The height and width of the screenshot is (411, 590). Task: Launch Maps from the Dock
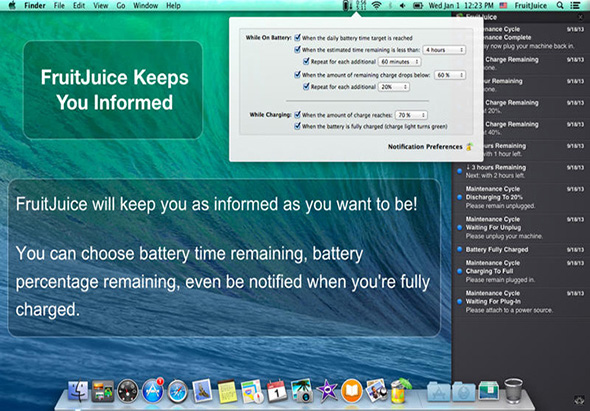[x=252, y=391]
